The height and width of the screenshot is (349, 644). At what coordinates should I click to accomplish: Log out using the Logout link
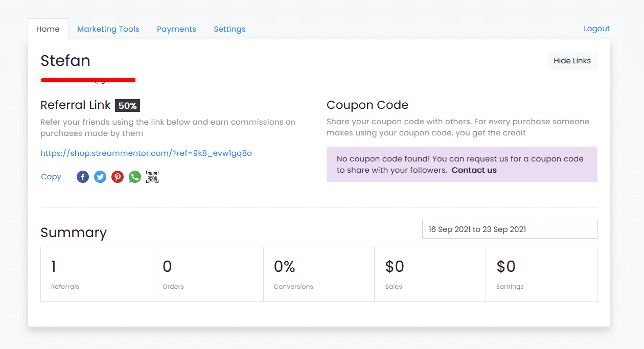(596, 29)
